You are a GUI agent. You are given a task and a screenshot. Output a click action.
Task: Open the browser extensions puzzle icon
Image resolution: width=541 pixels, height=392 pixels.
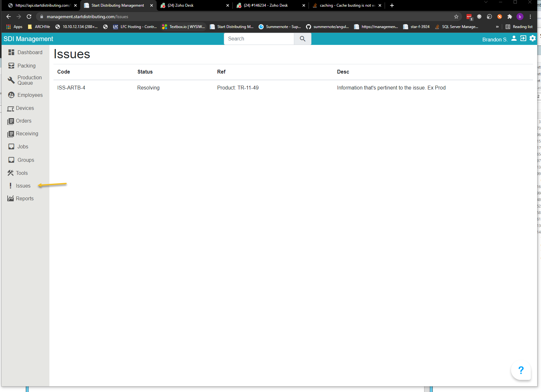(x=510, y=17)
